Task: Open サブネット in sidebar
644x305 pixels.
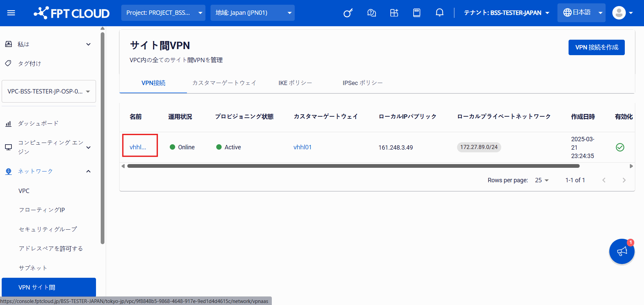Action: click(33, 268)
